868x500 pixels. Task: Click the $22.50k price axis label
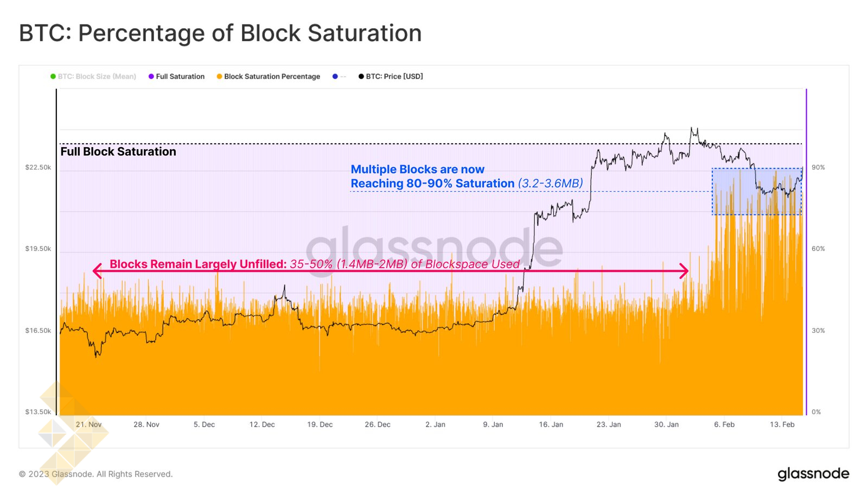[x=38, y=167]
